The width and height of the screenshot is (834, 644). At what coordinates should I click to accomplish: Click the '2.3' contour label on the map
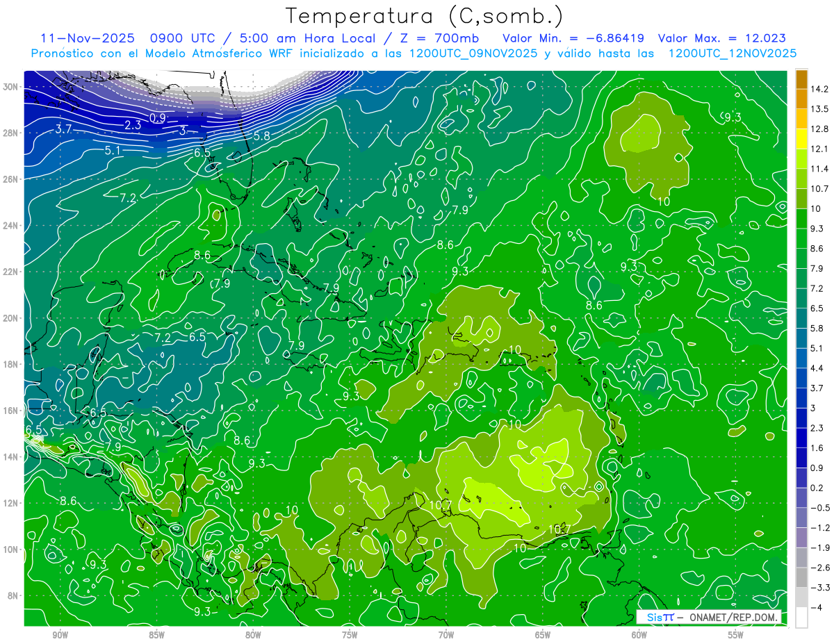click(x=133, y=125)
